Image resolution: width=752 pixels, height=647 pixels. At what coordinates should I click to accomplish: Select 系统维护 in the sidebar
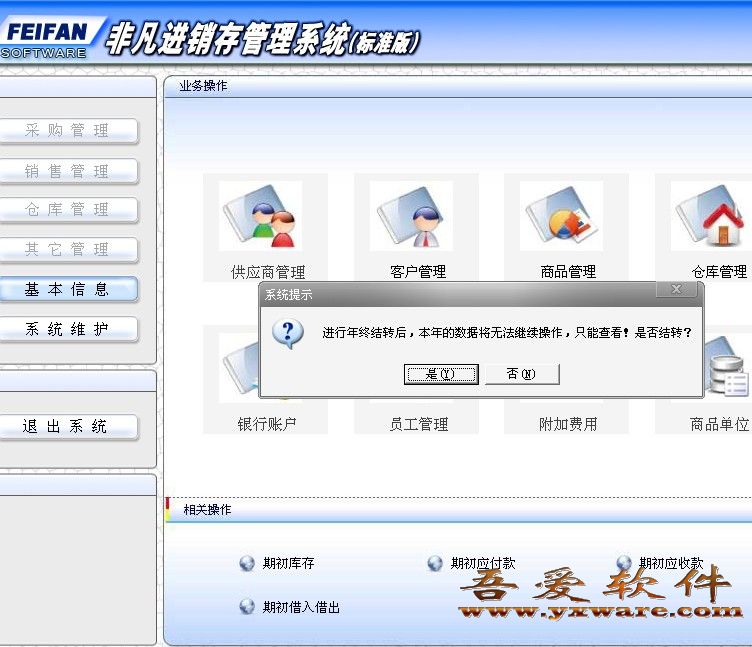click(67, 329)
